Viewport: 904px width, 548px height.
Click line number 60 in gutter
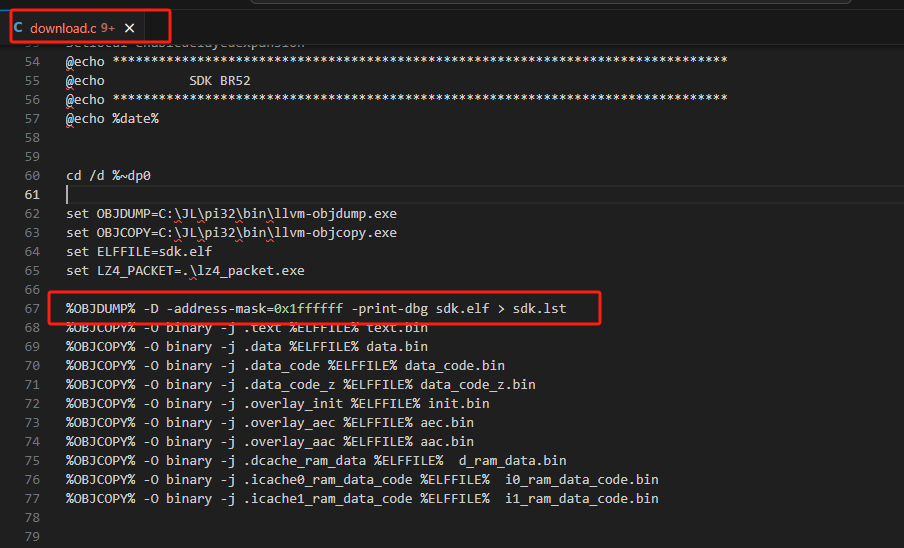point(32,176)
